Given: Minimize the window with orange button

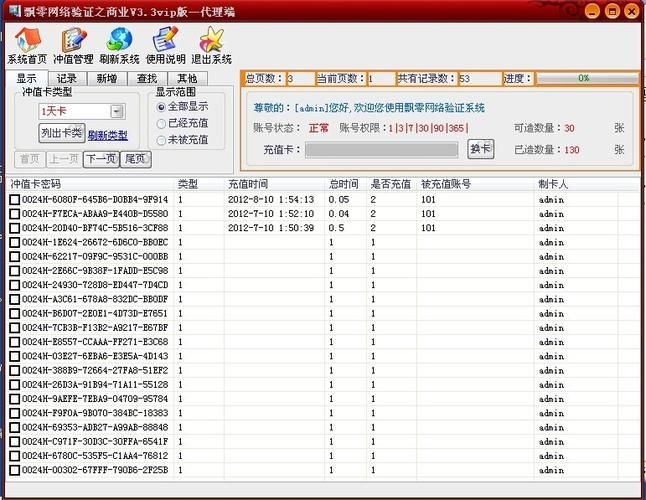Looking at the screenshot, I should point(592,11).
